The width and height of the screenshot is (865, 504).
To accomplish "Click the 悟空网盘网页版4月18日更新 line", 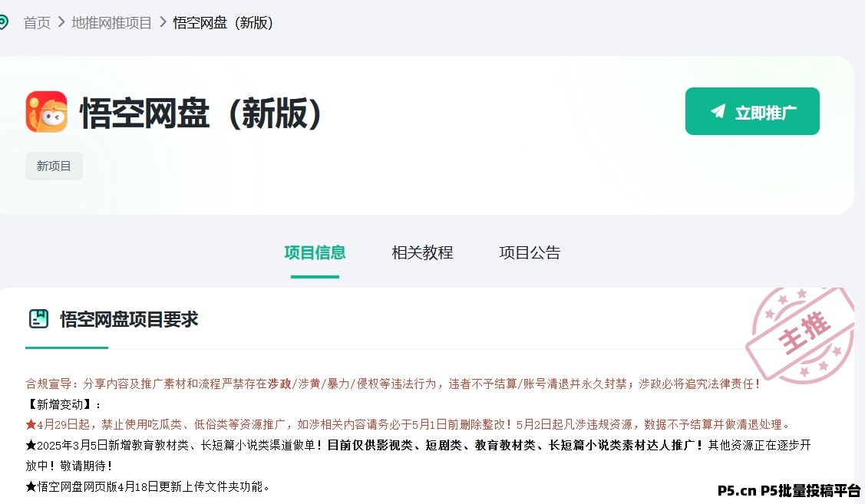I will click(x=148, y=486).
